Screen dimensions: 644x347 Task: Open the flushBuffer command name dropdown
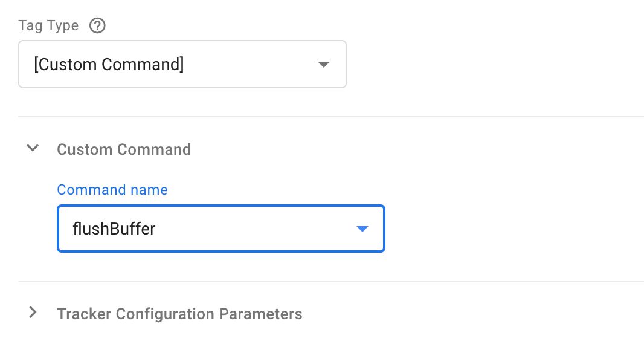pyautogui.click(x=221, y=229)
